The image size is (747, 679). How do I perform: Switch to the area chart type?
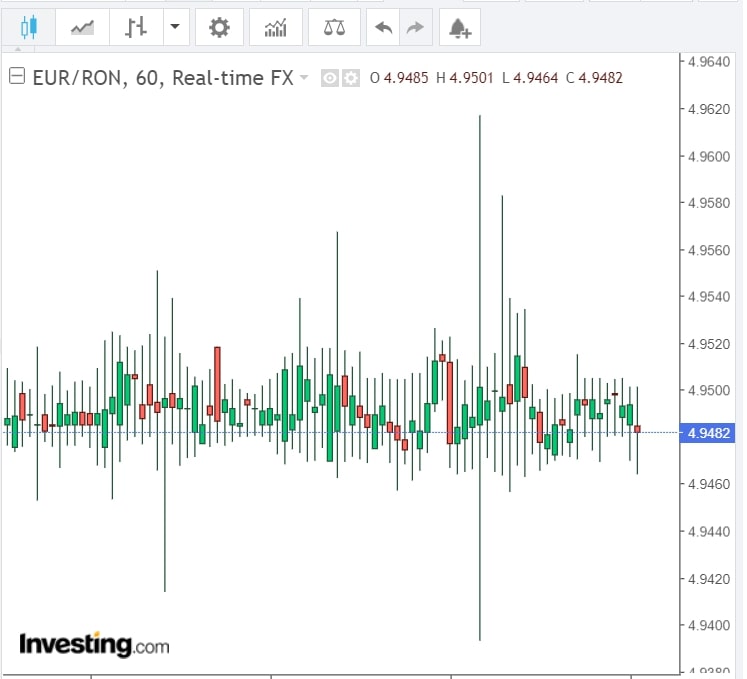pyautogui.click(x=82, y=27)
